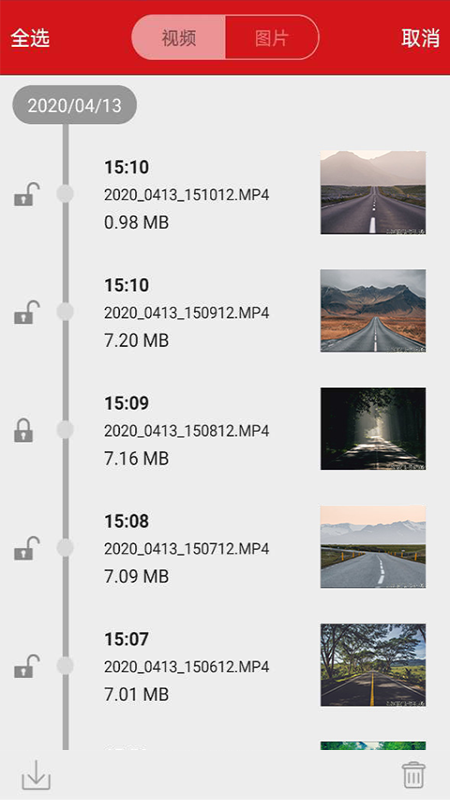The width and height of the screenshot is (450, 800).
Task: Open thumbnail of the 15:08 video
Action: pos(373,546)
